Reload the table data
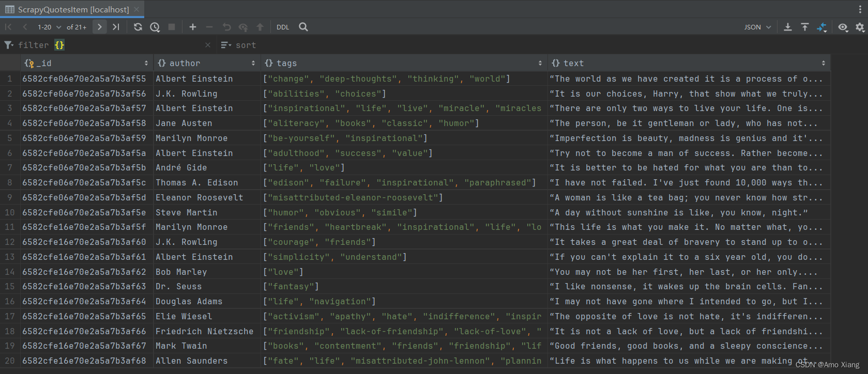Image resolution: width=868 pixels, height=374 pixels. [138, 27]
